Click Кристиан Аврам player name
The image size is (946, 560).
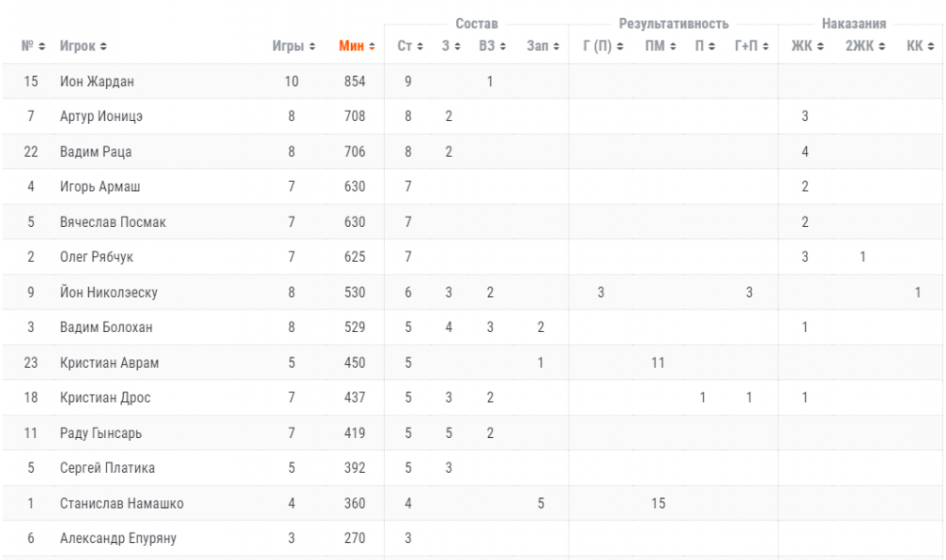109,362
